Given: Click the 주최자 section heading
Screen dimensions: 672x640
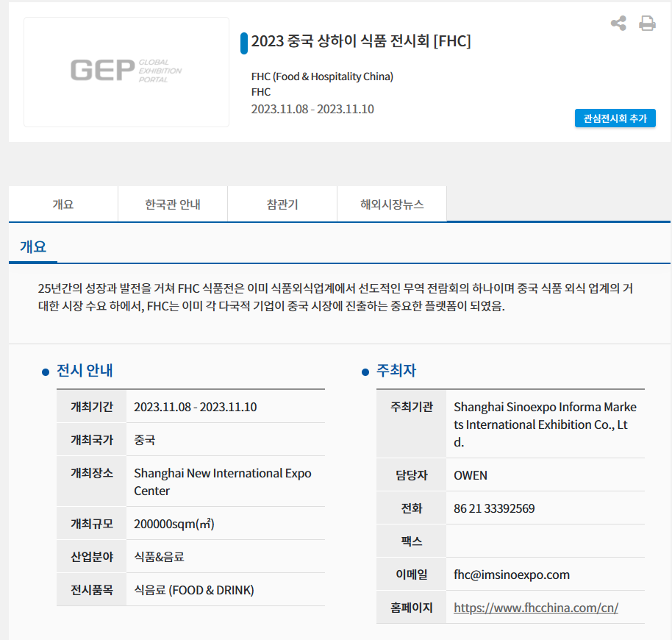Looking at the screenshot, I should 396,370.
